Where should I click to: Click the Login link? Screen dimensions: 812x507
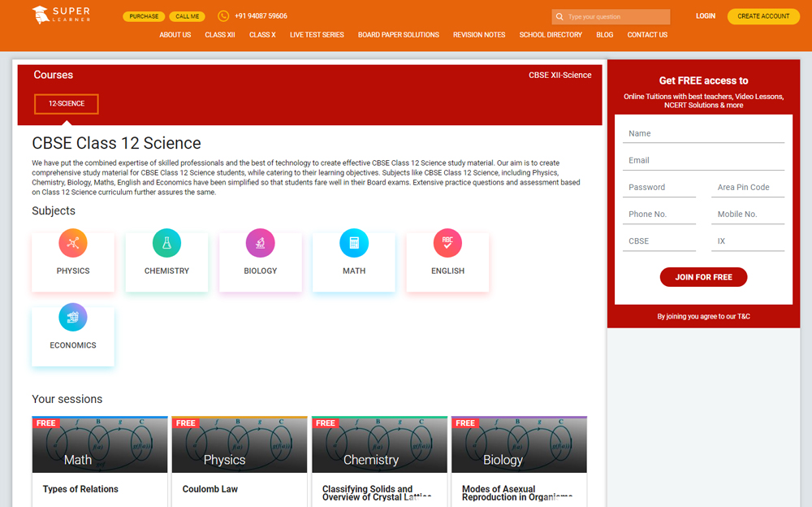(x=706, y=16)
